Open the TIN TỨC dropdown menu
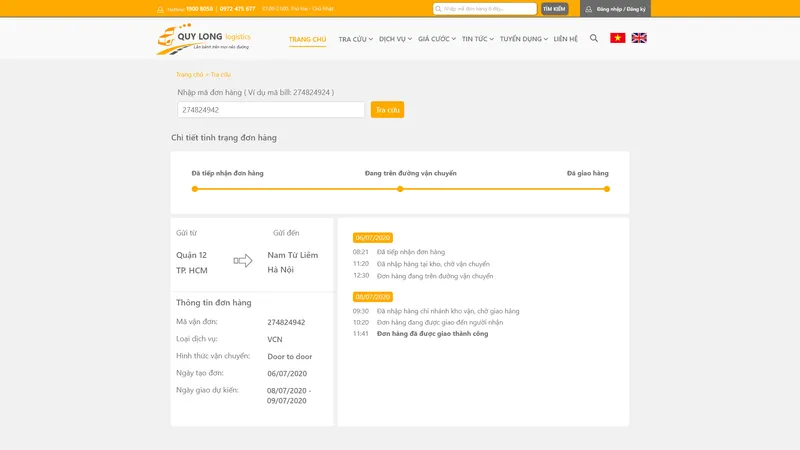Image resolution: width=800 pixels, height=450 pixels. tap(478, 39)
